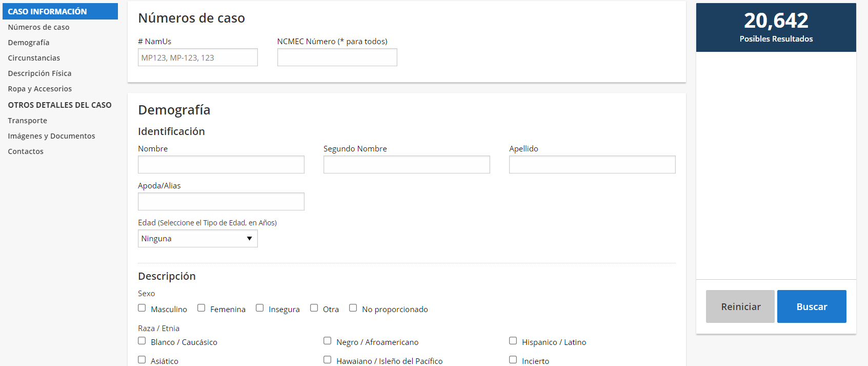Check the Femenina sex checkbox

point(201,308)
